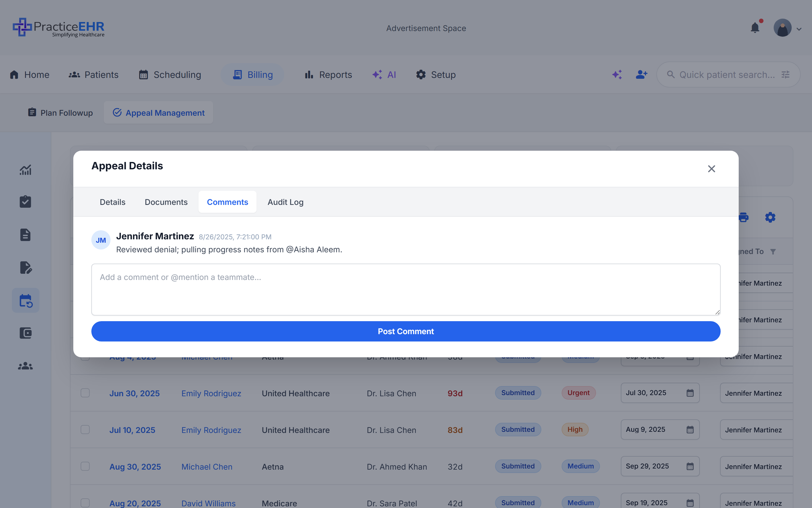812x508 pixels.
Task: Expand the profile chevron dropdown
Action: pos(799,29)
